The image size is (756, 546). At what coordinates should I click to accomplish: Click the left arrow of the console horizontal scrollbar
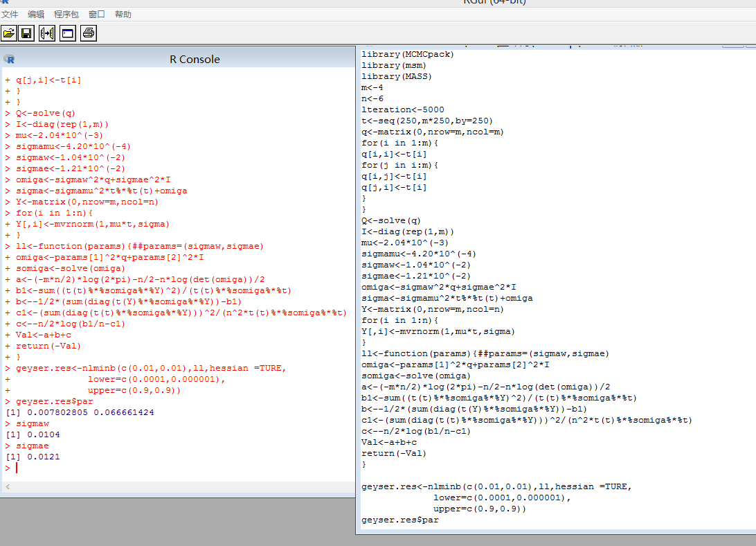[x=8, y=486]
